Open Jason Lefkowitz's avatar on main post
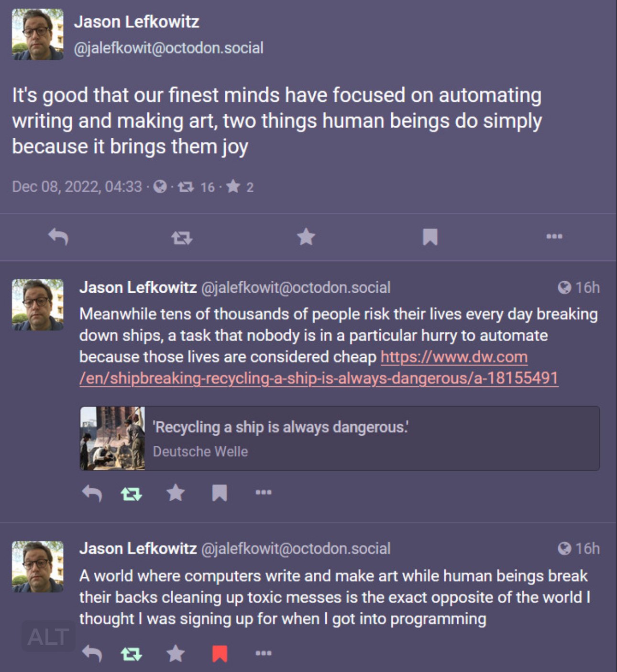The width and height of the screenshot is (617, 672). coord(38,34)
